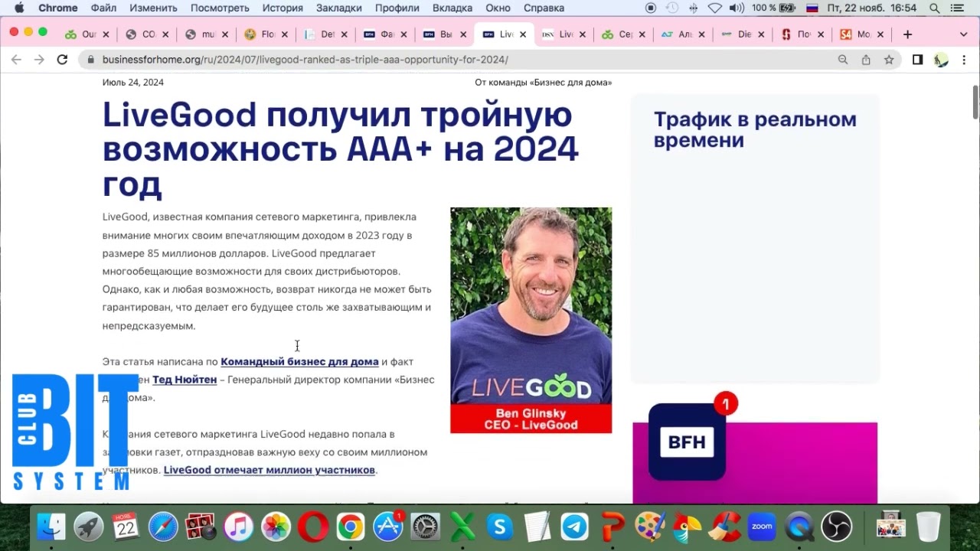This screenshot has width=980, height=551.
Task: Follow 'LiveGood отмечает миллион участников' link
Action: coord(269,470)
